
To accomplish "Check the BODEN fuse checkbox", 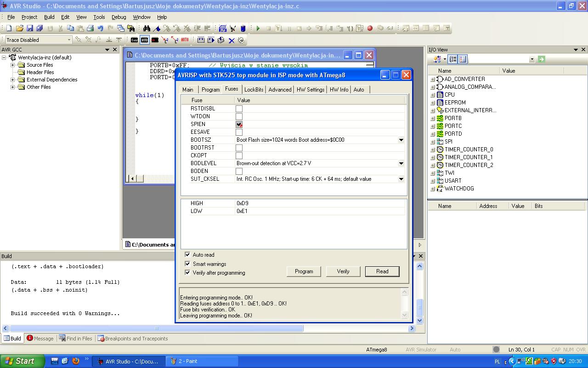I will [x=239, y=171].
